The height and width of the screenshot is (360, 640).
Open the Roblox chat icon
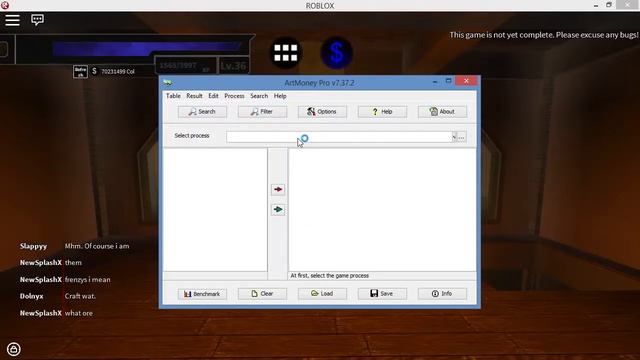point(38,20)
